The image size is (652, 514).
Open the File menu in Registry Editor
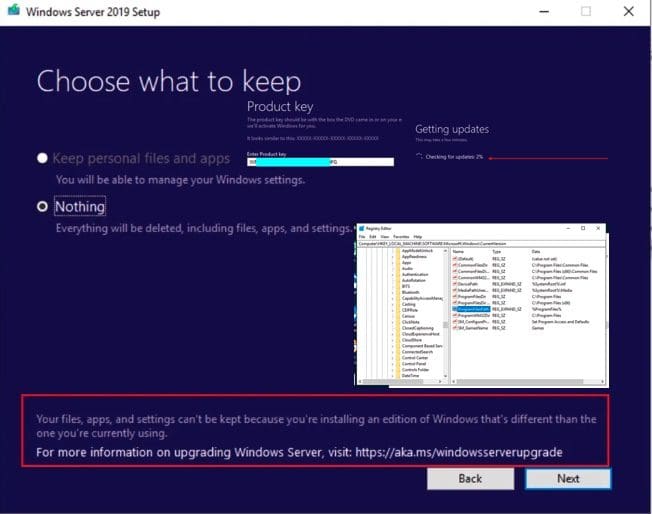point(362,236)
